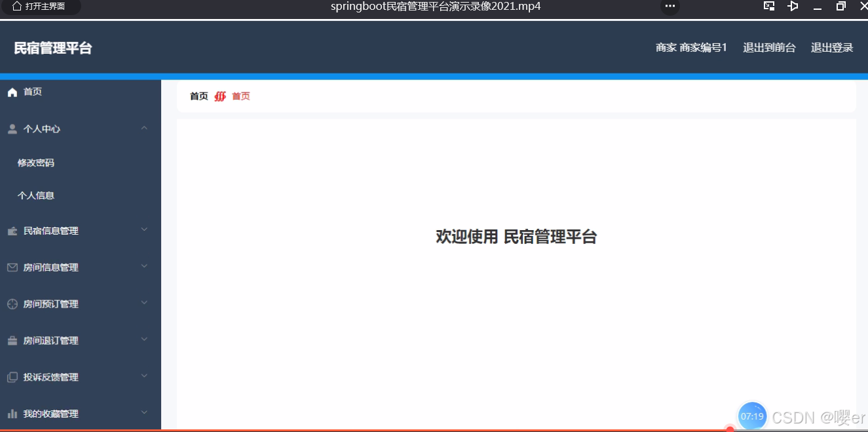Click the 民宿管理平台 header title
Viewport: 868px width, 432px height.
tap(53, 49)
